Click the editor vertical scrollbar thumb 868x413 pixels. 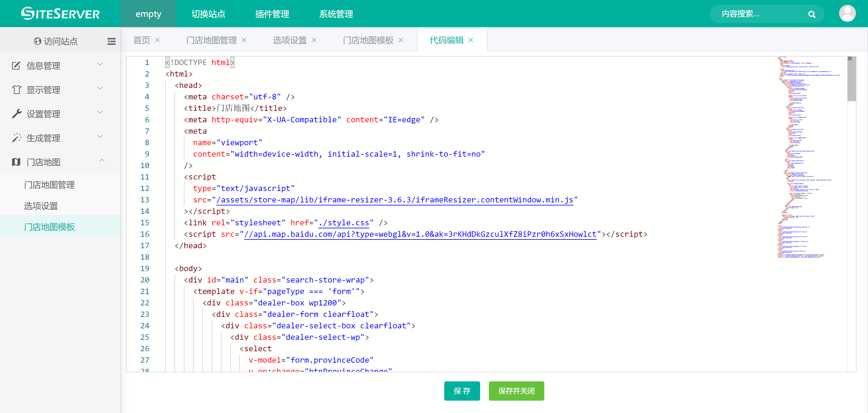pos(851,79)
